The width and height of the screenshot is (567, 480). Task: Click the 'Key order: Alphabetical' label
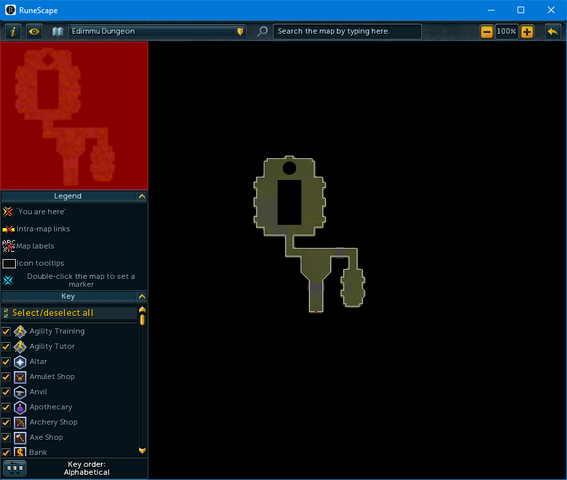tap(87, 468)
